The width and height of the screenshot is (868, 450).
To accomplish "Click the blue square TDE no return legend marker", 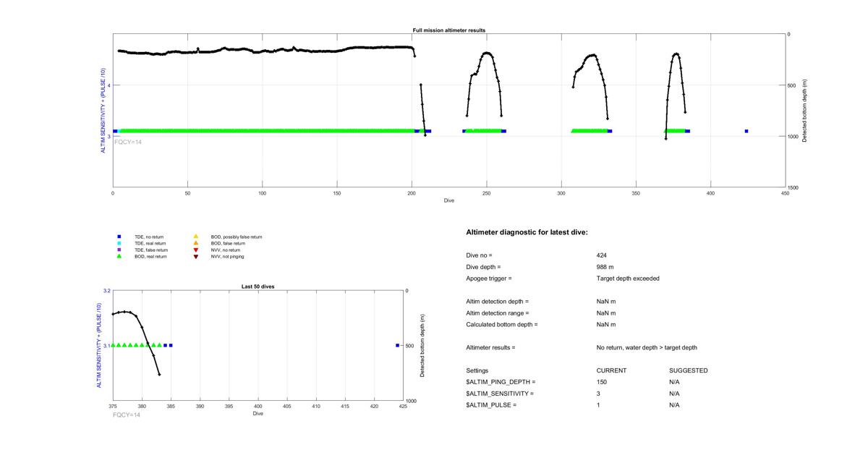I will pos(119,237).
